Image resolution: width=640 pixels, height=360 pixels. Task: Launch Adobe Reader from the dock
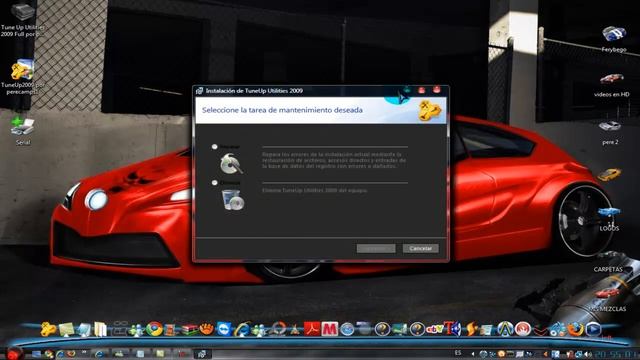point(312,329)
